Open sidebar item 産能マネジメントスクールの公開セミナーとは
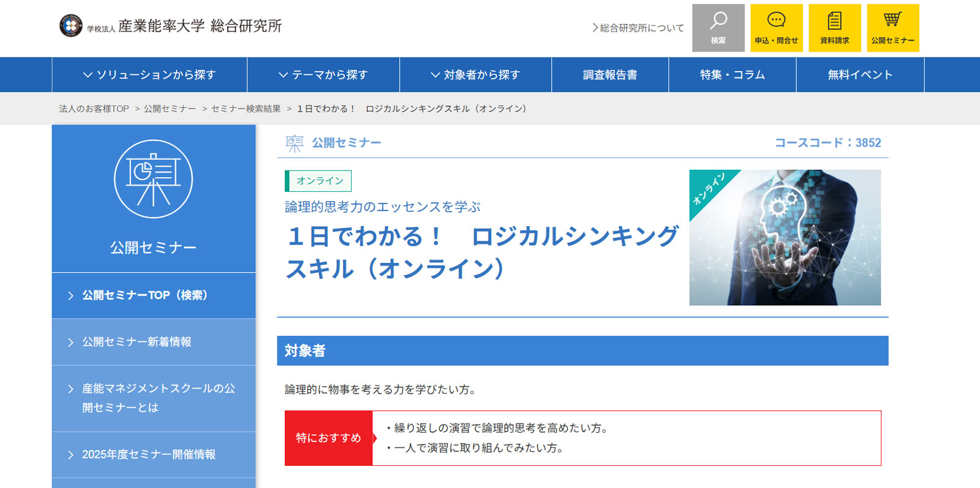Image resolution: width=980 pixels, height=488 pixels. click(154, 398)
